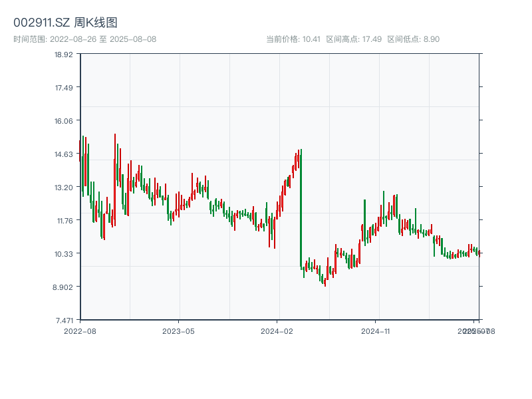Click the period high label 区间高点: 17.49
532x399 pixels.
tap(354, 39)
